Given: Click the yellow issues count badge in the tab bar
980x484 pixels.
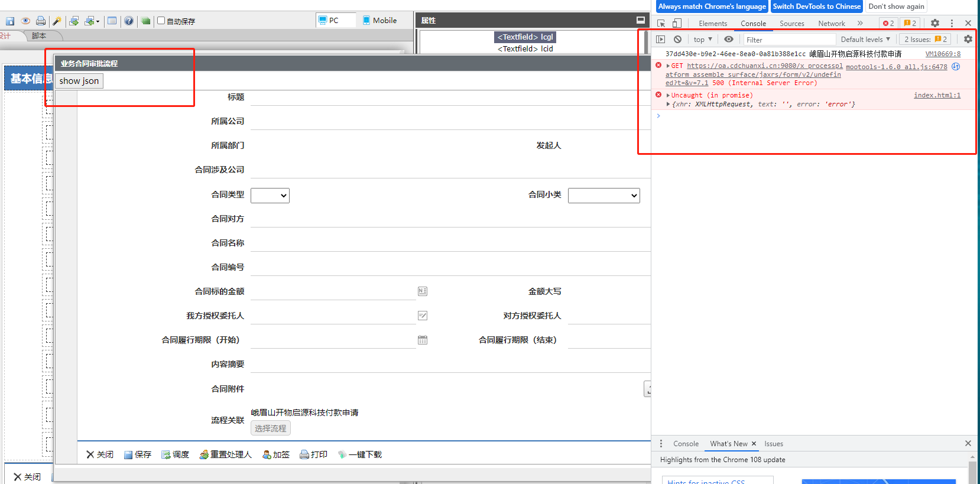Looking at the screenshot, I should [910, 23].
